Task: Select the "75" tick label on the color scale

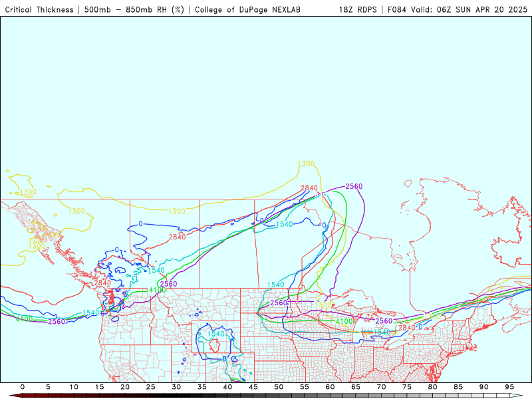Action: point(407,387)
